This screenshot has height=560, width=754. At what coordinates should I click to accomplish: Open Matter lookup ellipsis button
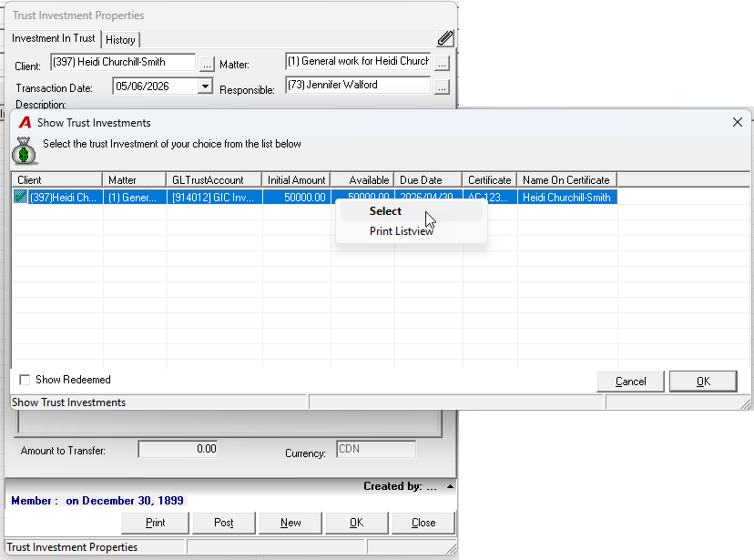point(442,63)
